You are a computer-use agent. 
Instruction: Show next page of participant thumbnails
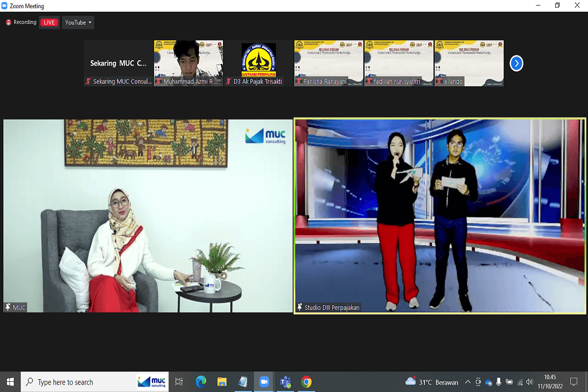516,63
